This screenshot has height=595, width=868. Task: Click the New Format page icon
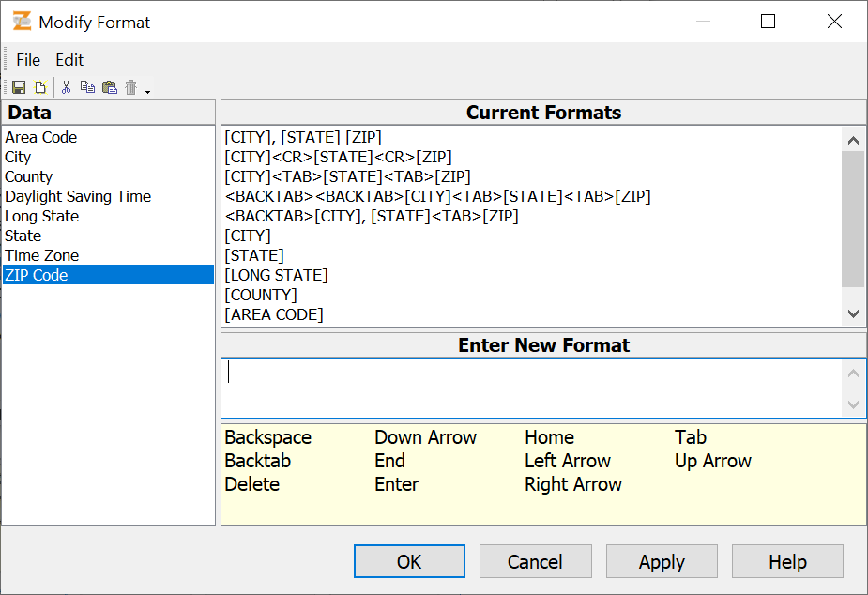click(40, 86)
